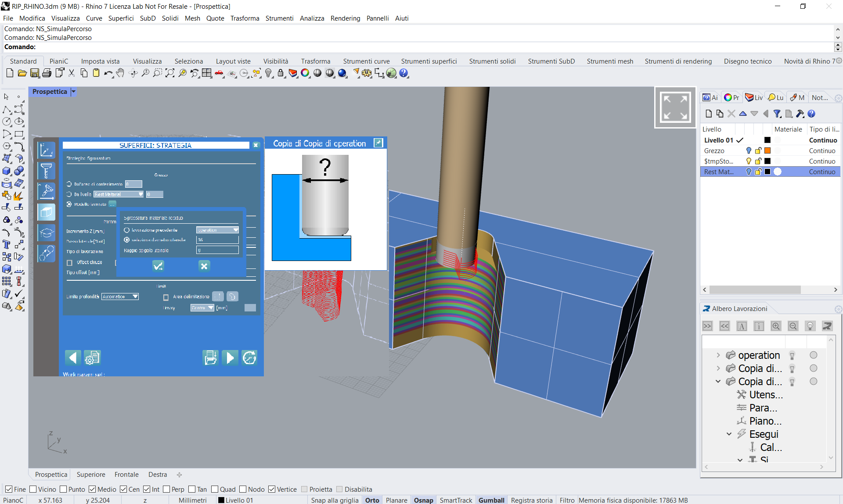The width and height of the screenshot is (843, 504).
Task: Open the Centro dropdown next to Lim xy
Action: pyautogui.click(x=202, y=307)
